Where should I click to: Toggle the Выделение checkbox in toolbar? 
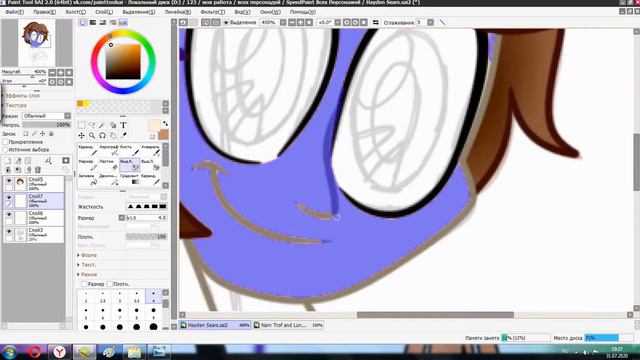pos(226,22)
